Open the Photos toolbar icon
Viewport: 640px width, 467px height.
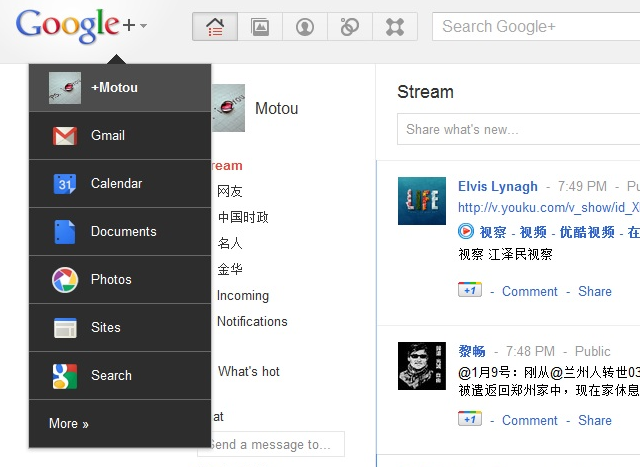point(259,27)
